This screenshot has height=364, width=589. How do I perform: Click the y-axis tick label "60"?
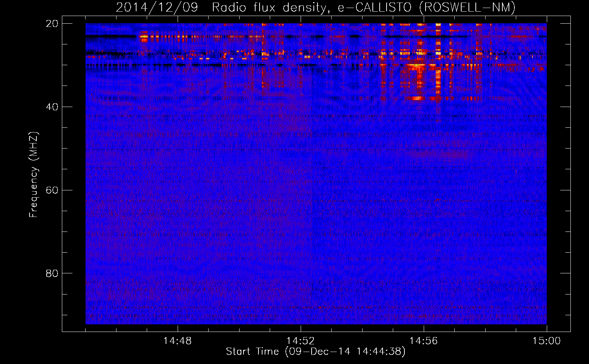click(x=52, y=190)
